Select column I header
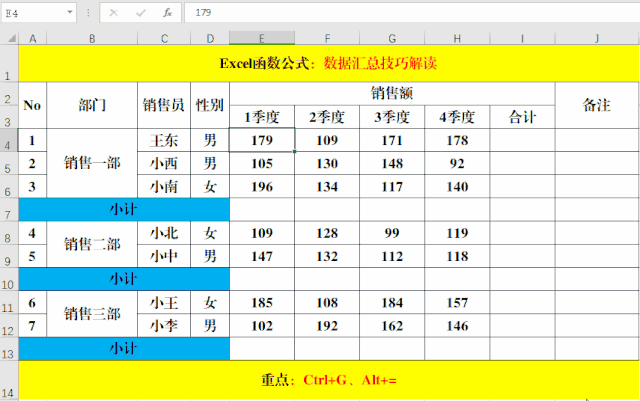The height and width of the screenshot is (401, 640). tap(522, 38)
